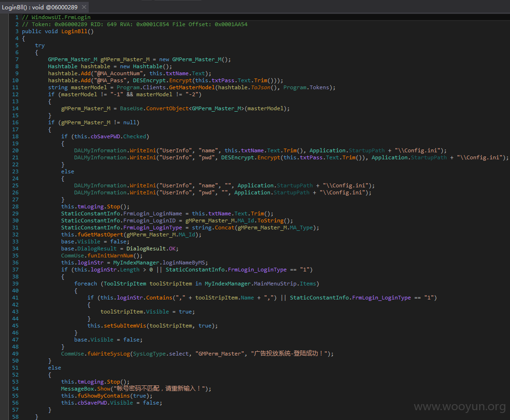Click the false keyword on line 33
This screenshot has height=420, width=510.
click(x=118, y=242)
